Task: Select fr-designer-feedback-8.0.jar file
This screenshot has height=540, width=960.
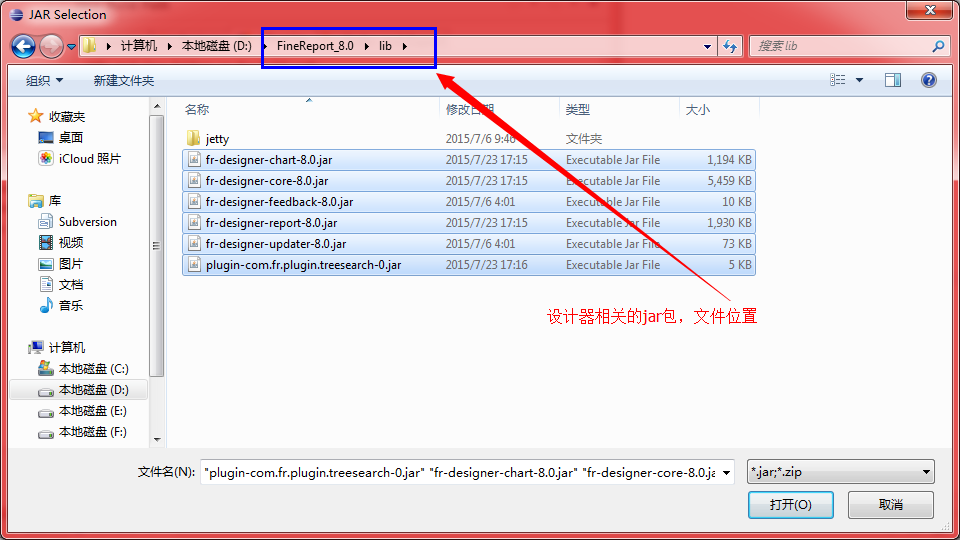Action: [468, 202]
